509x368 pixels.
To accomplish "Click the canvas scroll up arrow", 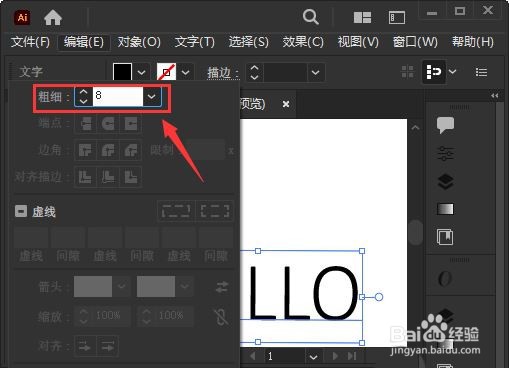I will pos(415,128).
